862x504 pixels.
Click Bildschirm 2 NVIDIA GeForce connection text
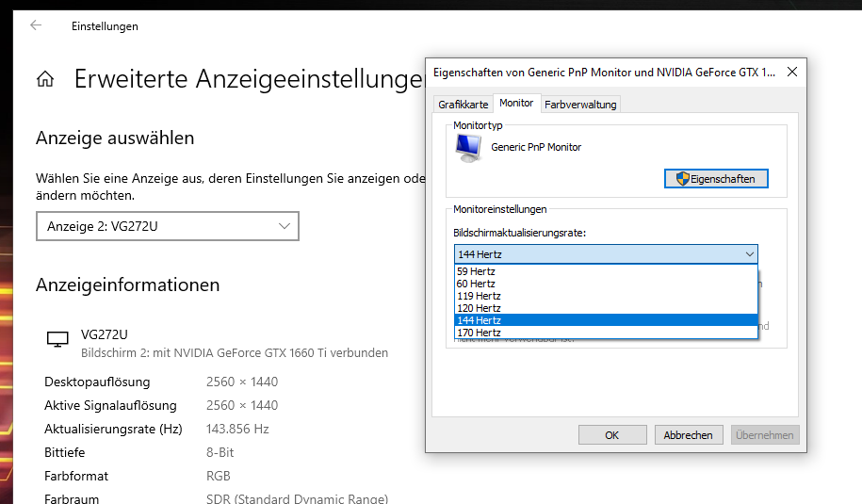pos(235,353)
